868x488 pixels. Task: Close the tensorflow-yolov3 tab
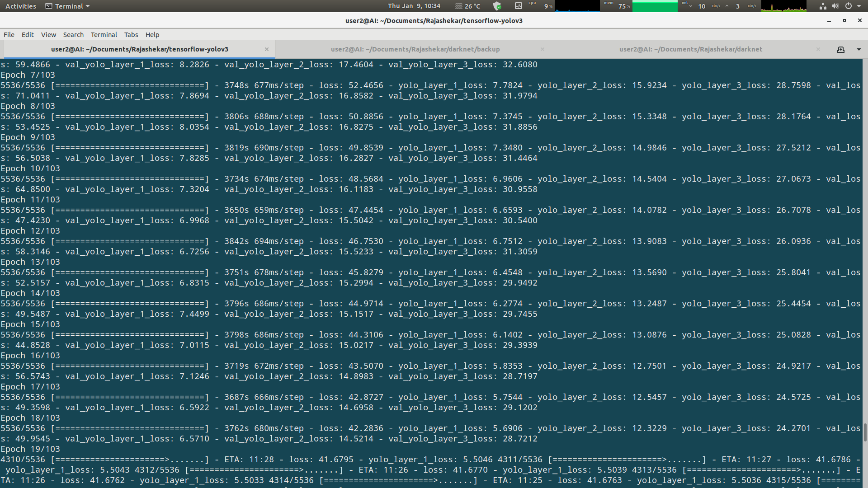[x=267, y=49]
